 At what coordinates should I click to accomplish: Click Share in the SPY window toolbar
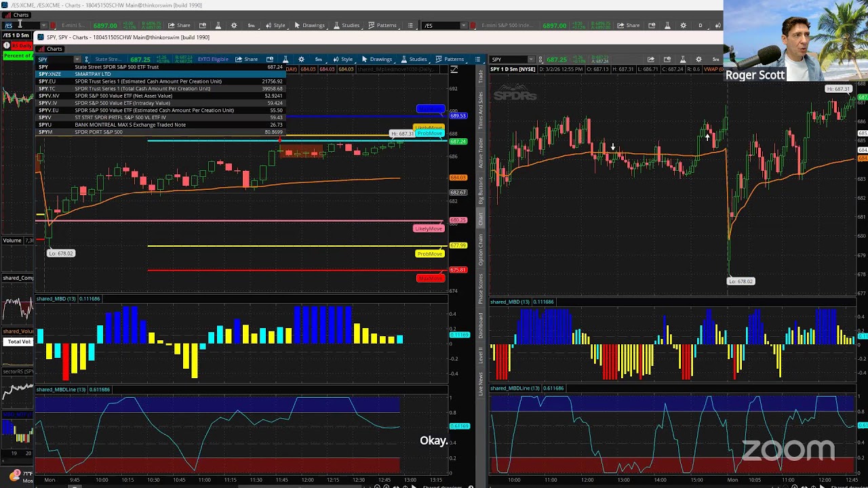click(247, 60)
